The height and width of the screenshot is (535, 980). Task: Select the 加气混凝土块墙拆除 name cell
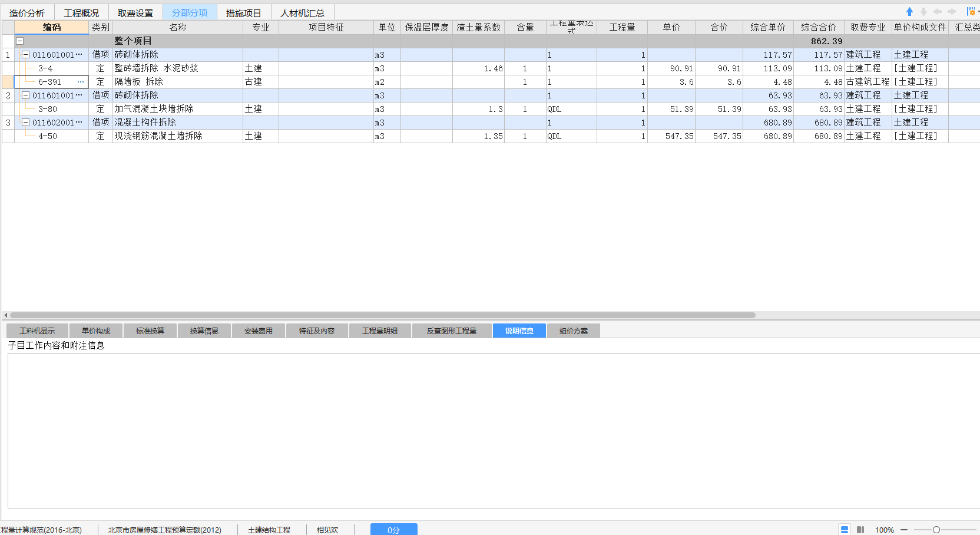[178, 109]
